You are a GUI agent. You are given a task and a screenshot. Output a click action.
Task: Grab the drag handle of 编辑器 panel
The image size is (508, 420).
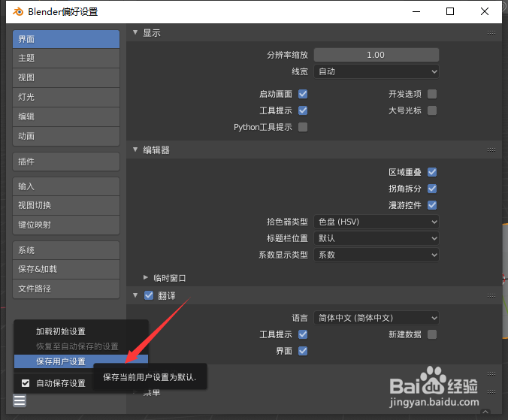491,150
